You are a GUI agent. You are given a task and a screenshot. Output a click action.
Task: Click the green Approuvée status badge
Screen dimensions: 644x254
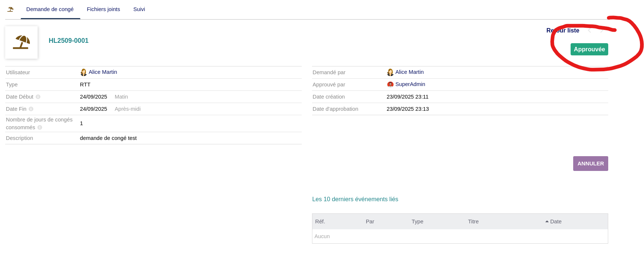589,49
